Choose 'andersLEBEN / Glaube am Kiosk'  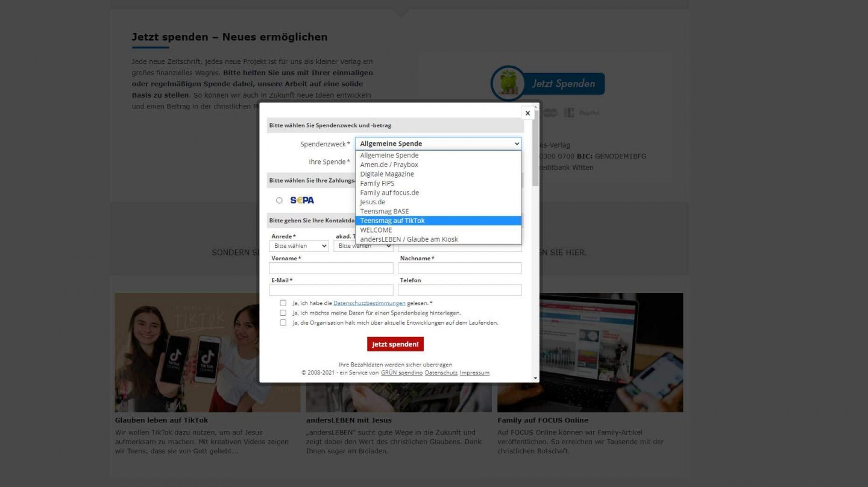(x=438, y=239)
